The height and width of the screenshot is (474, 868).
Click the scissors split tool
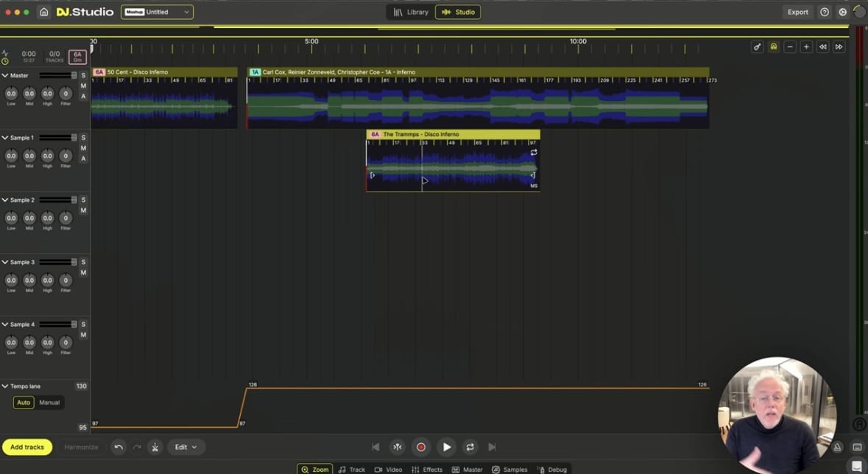(155, 447)
